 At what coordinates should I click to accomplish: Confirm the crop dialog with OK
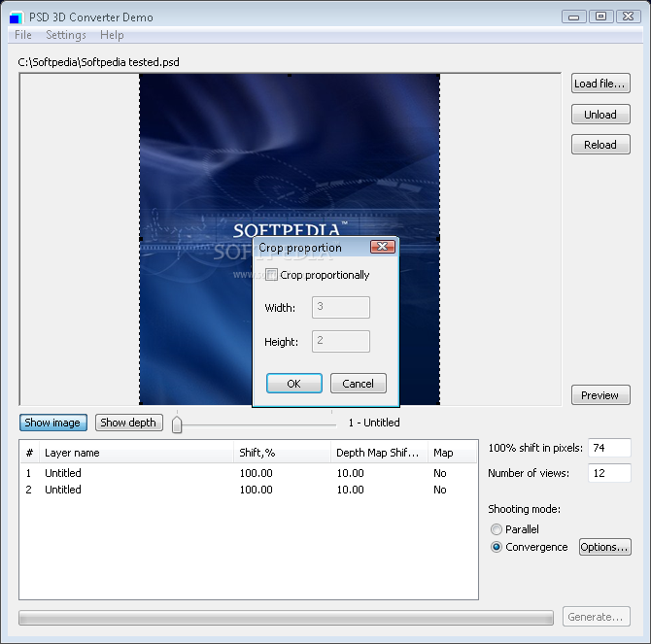pyautogui.click(x=294, y=384)
